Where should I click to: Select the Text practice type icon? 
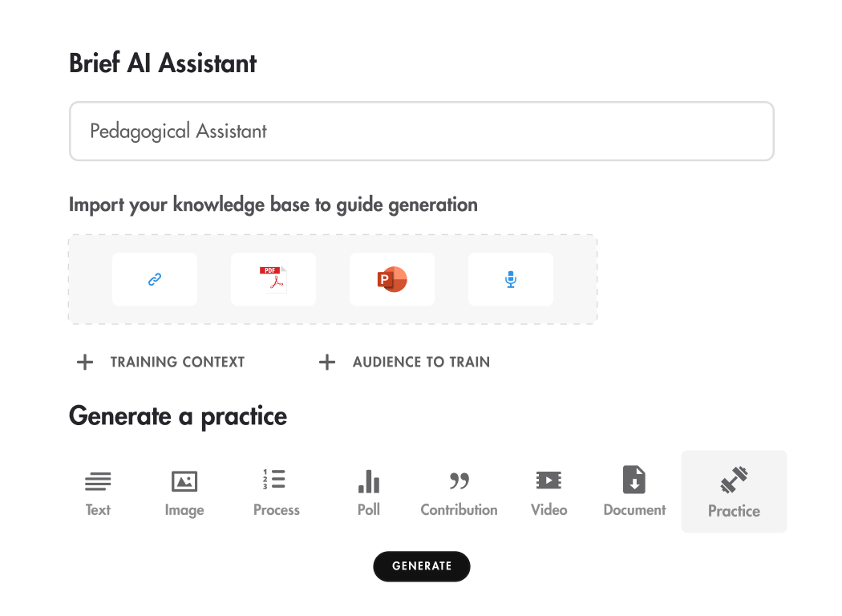98,481
